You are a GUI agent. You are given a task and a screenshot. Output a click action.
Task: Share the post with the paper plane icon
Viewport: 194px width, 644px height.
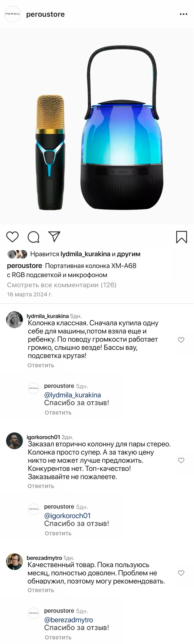[x=54, y=237]
